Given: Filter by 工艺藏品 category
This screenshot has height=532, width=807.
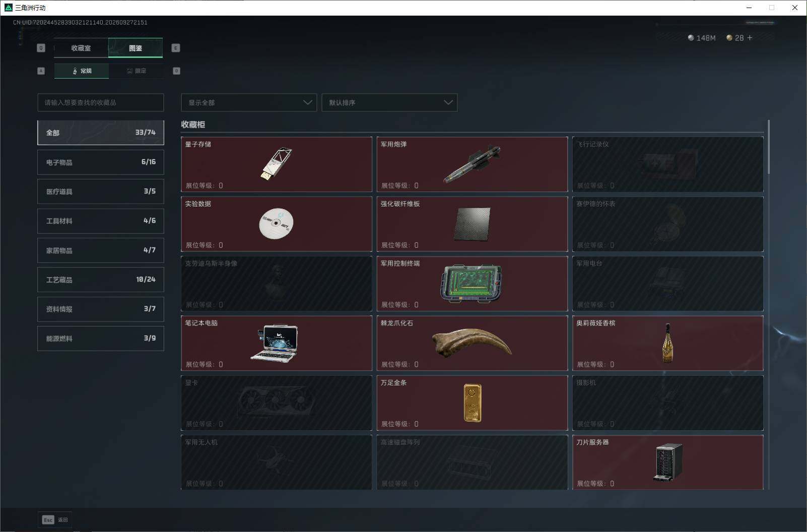Looking at the screenshot, I should pyautogui.click(x=101, y=280).
